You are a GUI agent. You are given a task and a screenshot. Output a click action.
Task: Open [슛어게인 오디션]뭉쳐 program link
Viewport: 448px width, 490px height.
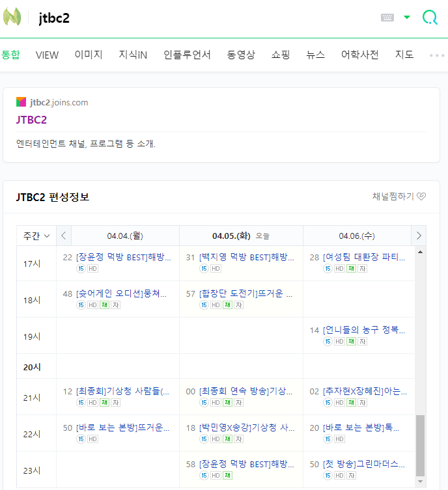[121, 293]
